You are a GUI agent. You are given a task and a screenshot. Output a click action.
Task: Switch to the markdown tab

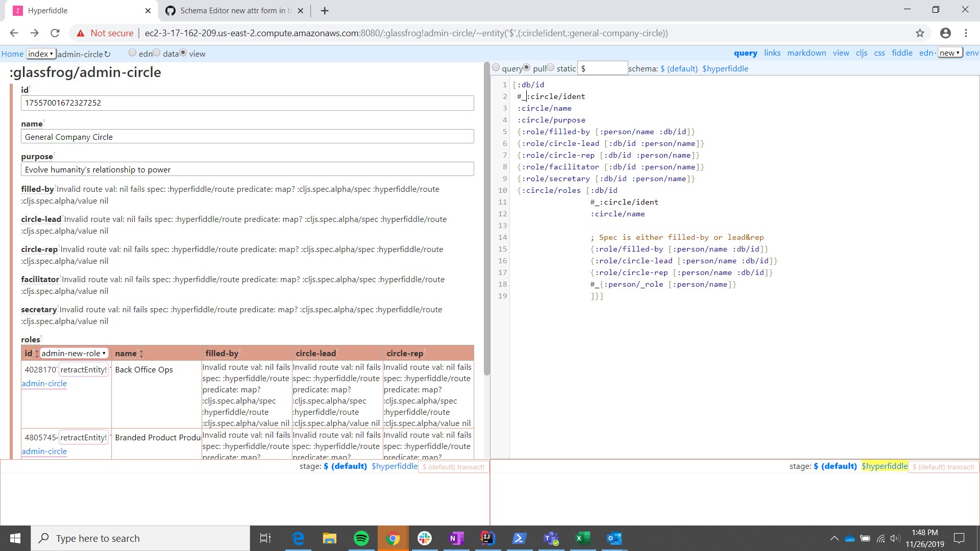pyautogui.click(x=806, y=53)
